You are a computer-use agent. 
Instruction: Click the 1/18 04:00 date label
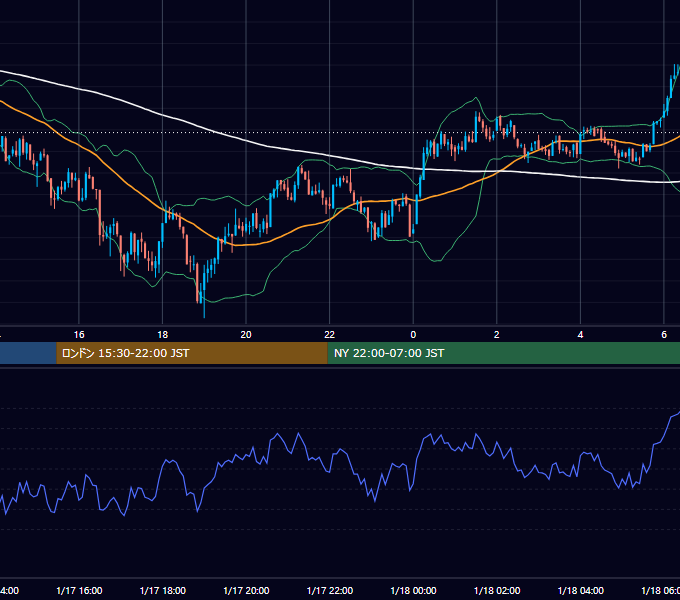[x=581, y=590]
